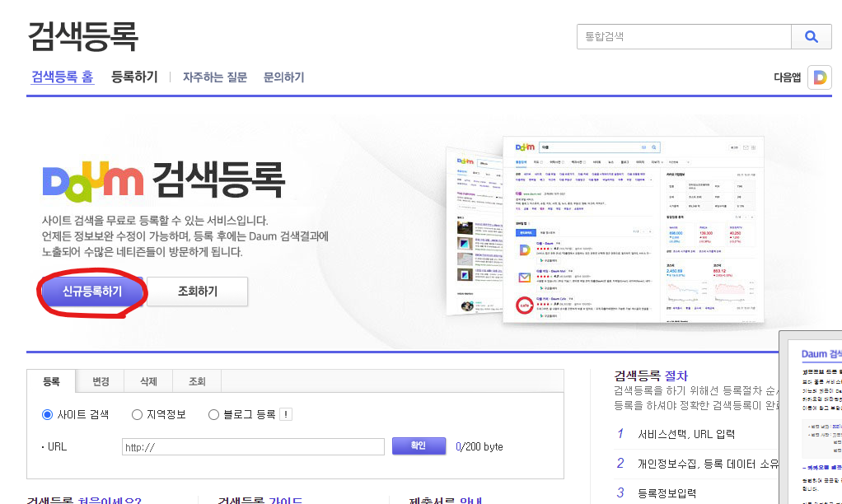Select the 블로그 등록 radio button

point(213,414)
